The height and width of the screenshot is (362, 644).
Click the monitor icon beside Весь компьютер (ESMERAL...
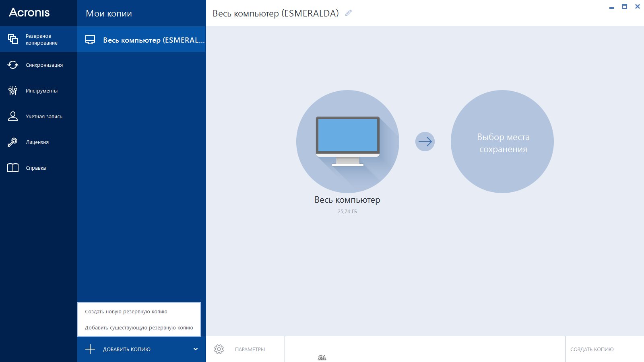click(90, 40)
